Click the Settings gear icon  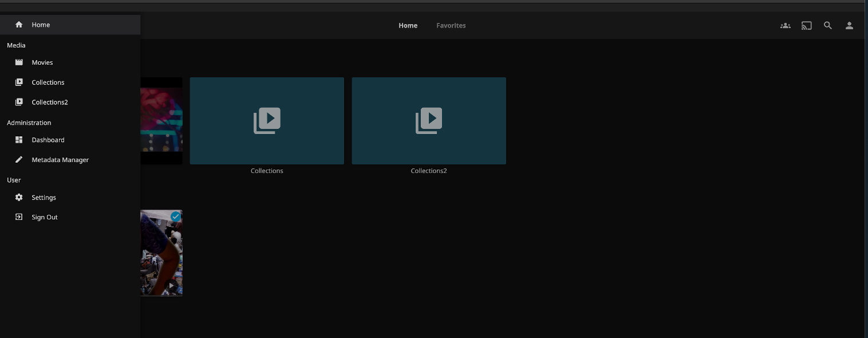tap(19, 197)
